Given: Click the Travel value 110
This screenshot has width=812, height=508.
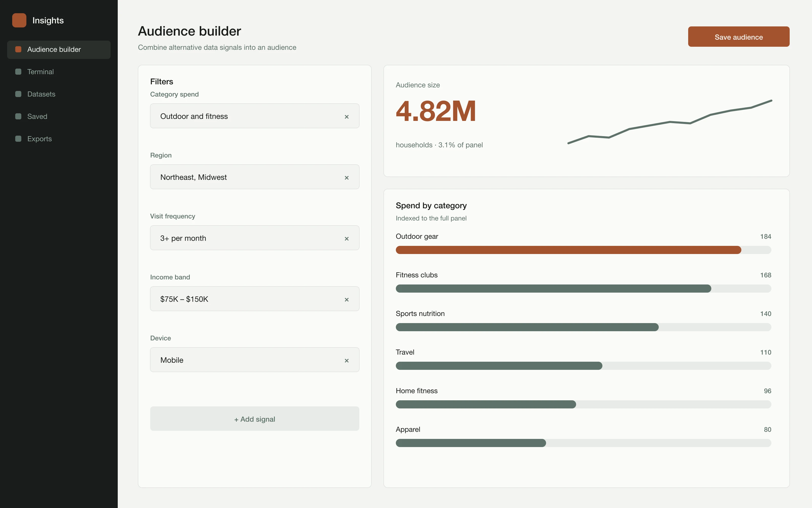Looking at the screenshot, I should 765,353.
